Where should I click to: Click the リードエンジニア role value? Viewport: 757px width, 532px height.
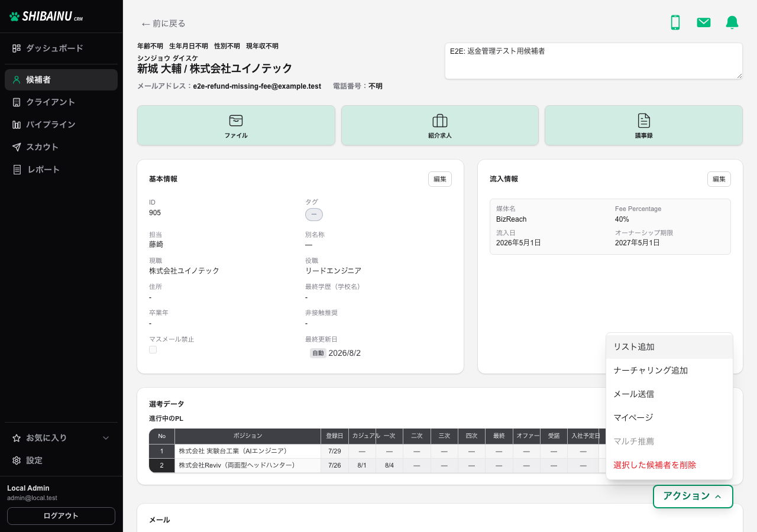333,271
